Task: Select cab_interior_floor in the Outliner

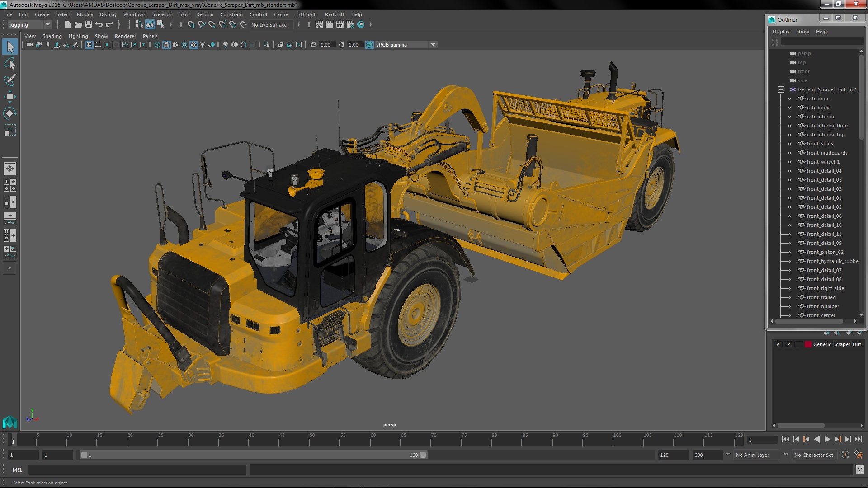Action: tap(827, 126)
